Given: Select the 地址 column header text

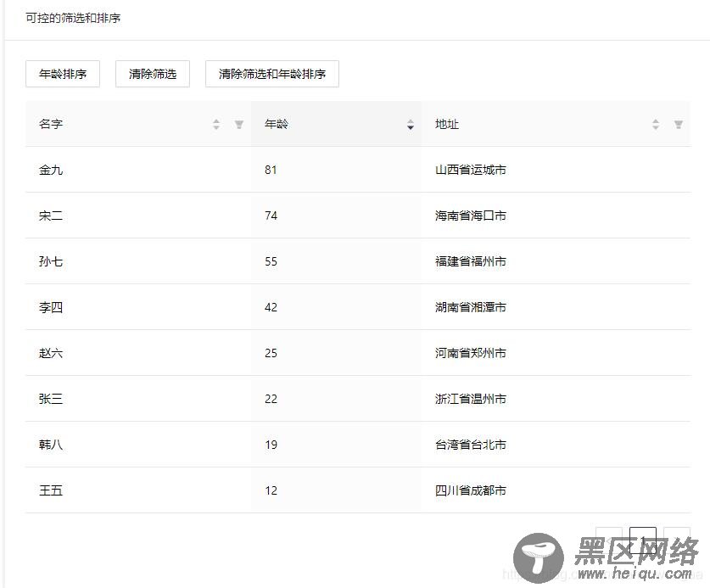Looking at the screenshot, I should coord(447,124).
